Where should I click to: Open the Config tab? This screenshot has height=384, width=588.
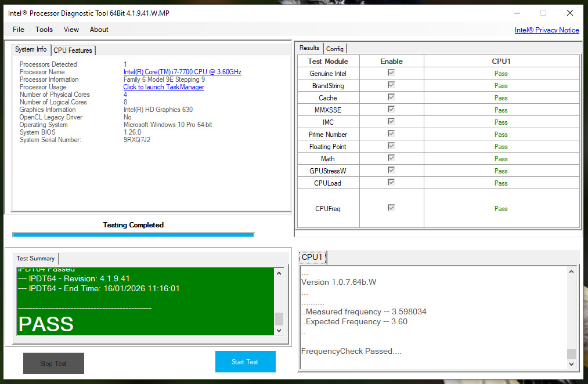pyautogui.click(x=334, y=49)
